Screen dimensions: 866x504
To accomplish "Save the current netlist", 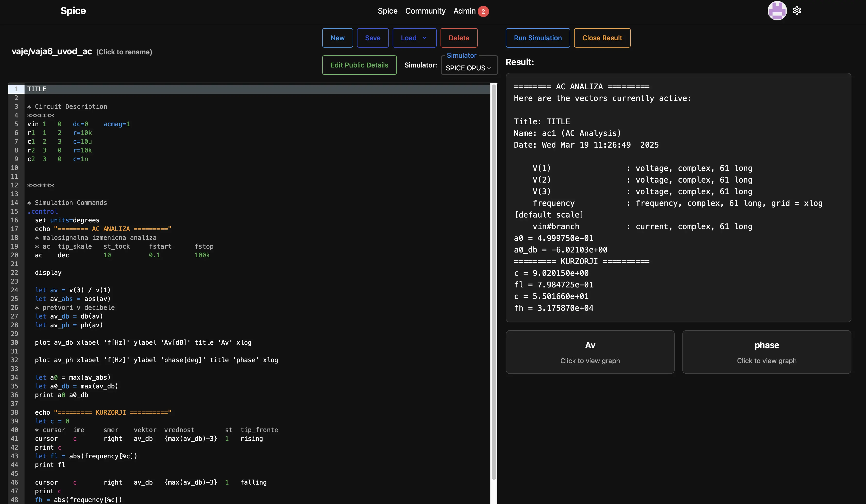I will click(x=373, y=38).
